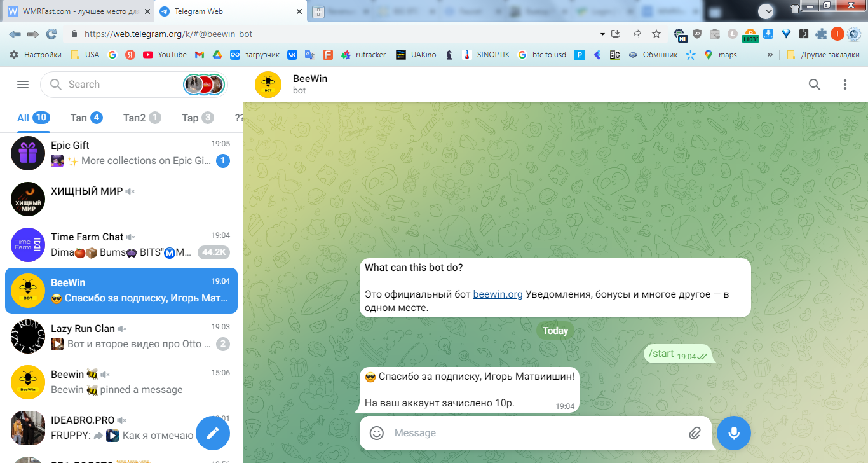Open the Lazy Run Clan chat
The image size is (868, 463).
(x=121, y=336)
